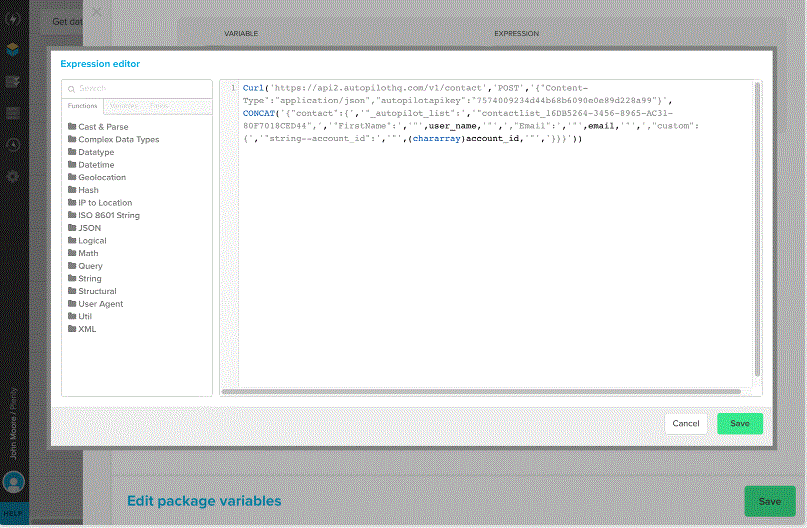This screenshot has width=807, height=528.
Task: Click the 'Curl' function name in code
Action: (253, 88)
